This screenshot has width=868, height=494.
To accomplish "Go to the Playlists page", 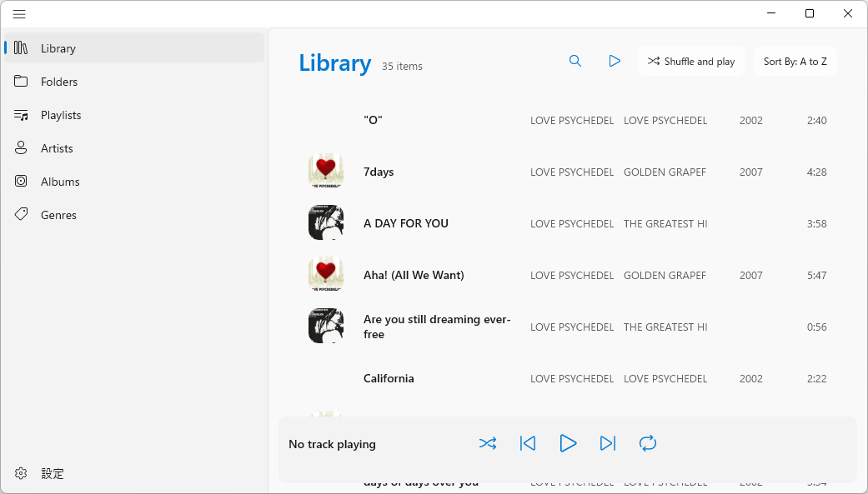I will (60, 115).
